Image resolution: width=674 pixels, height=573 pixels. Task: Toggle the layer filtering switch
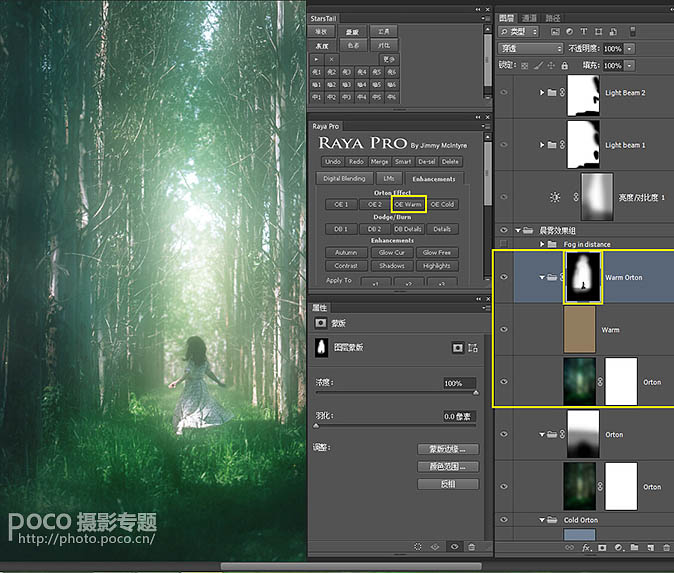click(x=633, y=31)
